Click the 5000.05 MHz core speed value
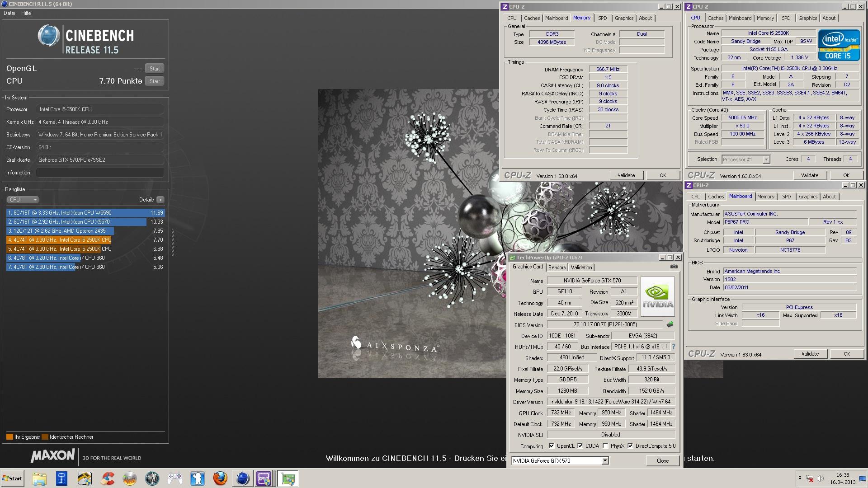 pyautogui.click(x=742, y=117)
